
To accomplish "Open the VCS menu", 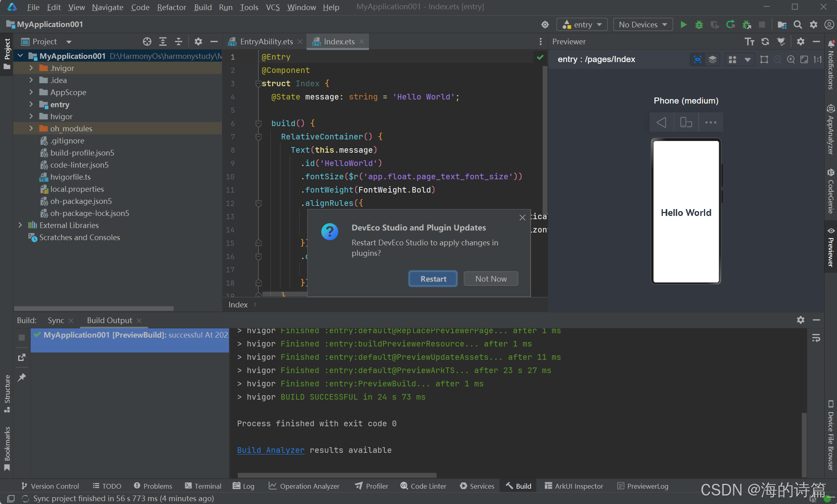I will [x=273, y=7].
